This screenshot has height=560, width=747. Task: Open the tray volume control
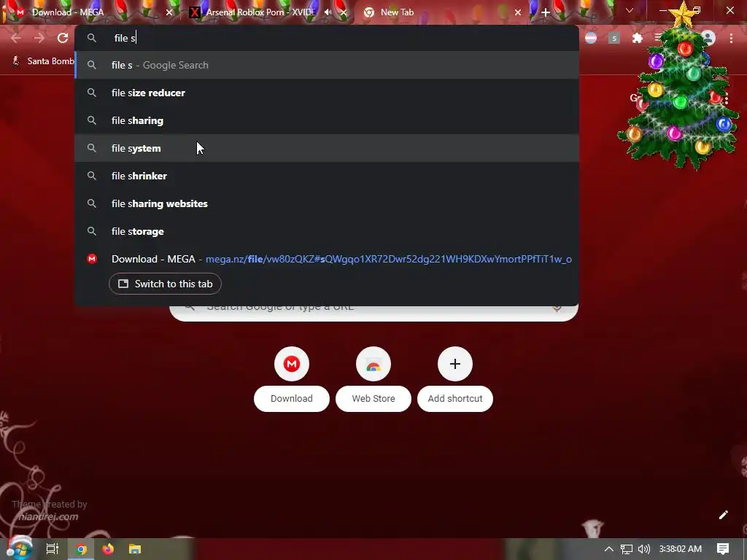click(643, 549)
